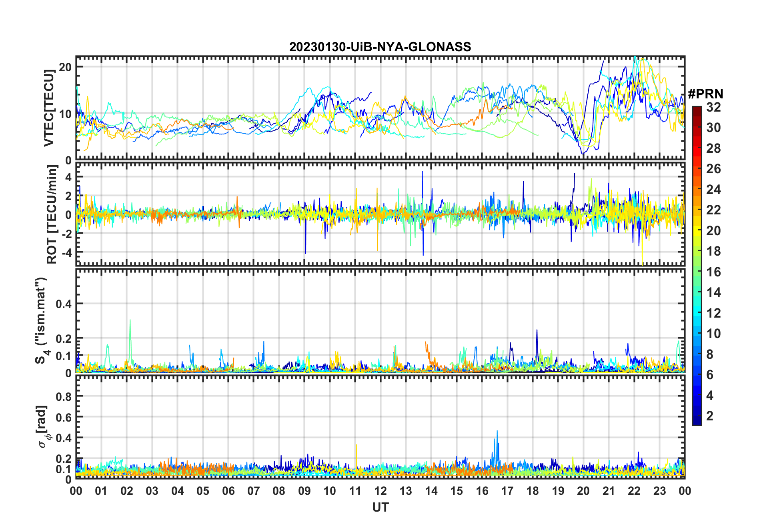Select x-axis hour tick 22

click(634, 491)
